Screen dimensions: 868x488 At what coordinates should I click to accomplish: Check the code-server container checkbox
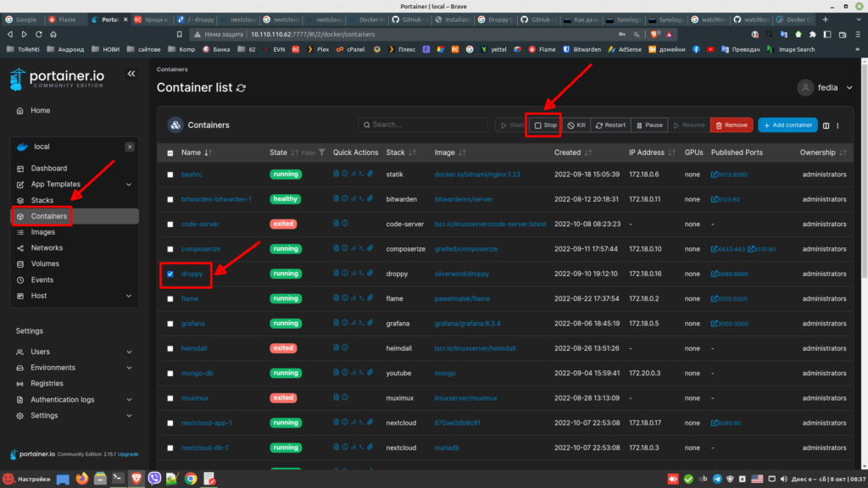[x=170, y=224]
